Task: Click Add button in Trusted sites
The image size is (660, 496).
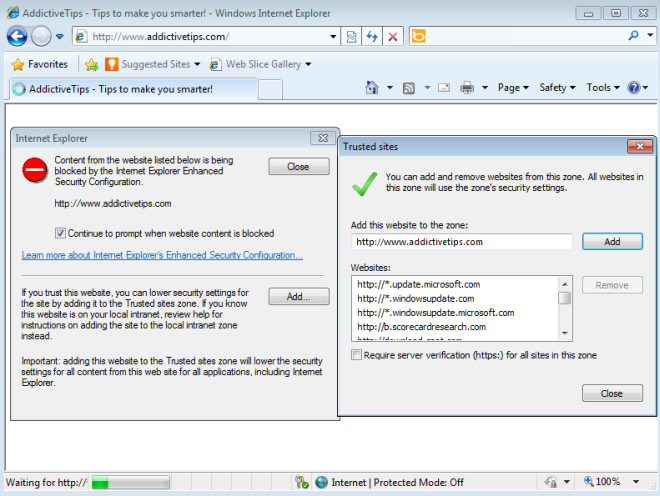Action: (612, 242)
